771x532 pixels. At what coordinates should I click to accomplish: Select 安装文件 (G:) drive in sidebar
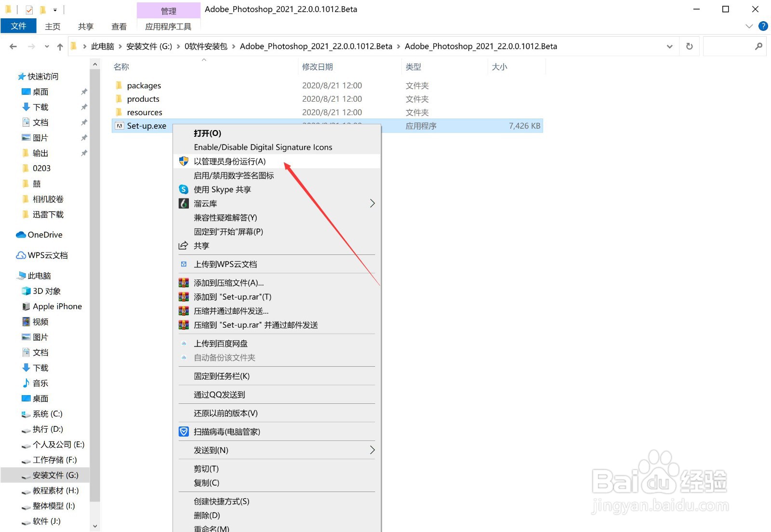tap(45, 475)
